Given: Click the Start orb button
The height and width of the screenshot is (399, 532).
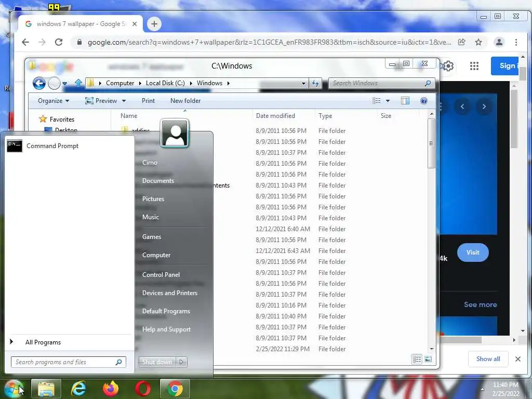Looking at the screenshot, I should 14,389.
